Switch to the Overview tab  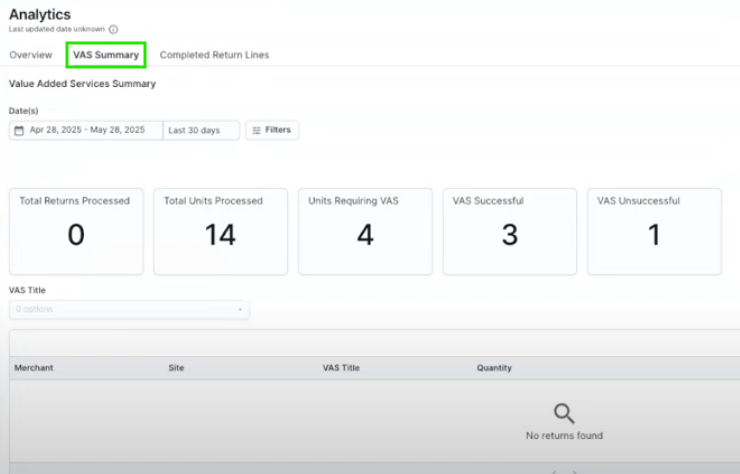click(x=31, y=55)
